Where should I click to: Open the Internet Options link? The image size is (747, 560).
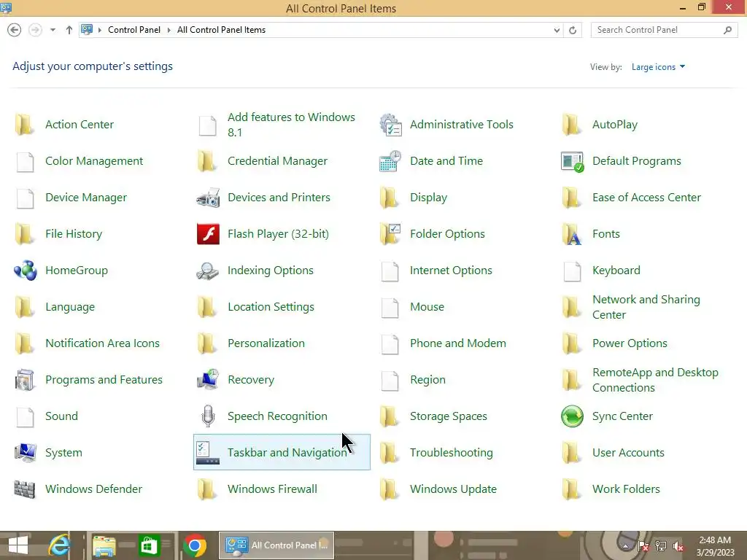[x=451, y=271]
